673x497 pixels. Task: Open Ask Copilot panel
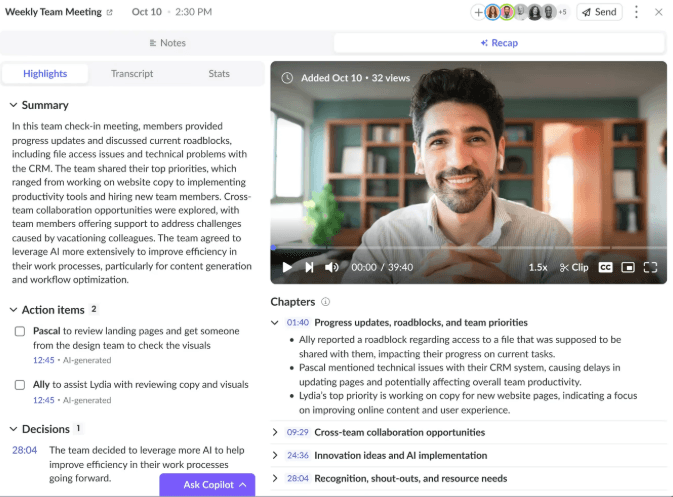(x=207, y=485)
